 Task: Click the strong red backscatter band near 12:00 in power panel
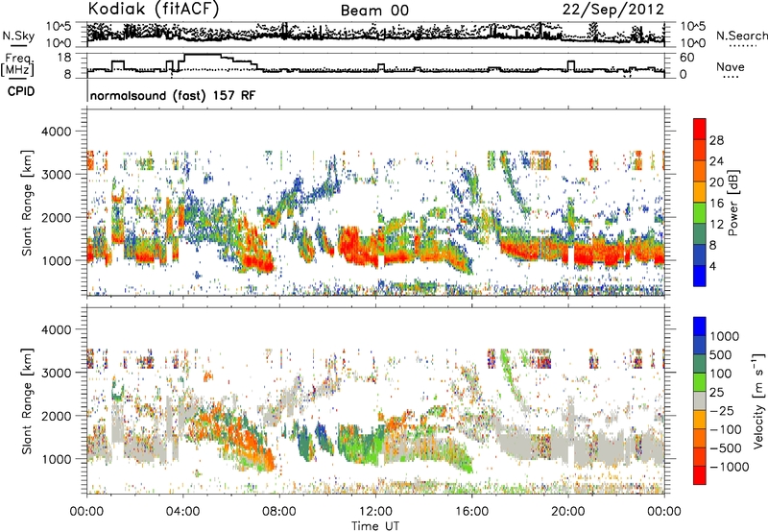point(363,248)
